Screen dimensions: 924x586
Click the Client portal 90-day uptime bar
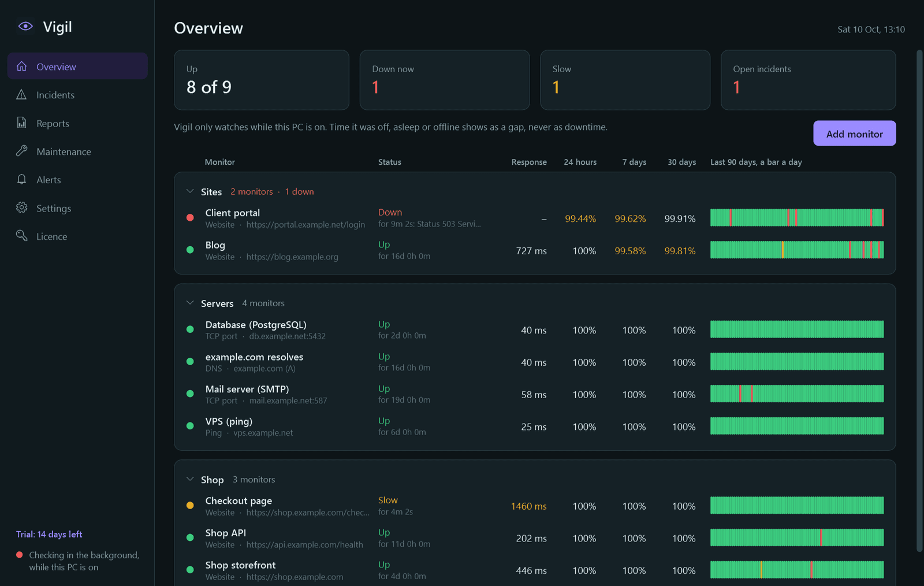point(797,218)
